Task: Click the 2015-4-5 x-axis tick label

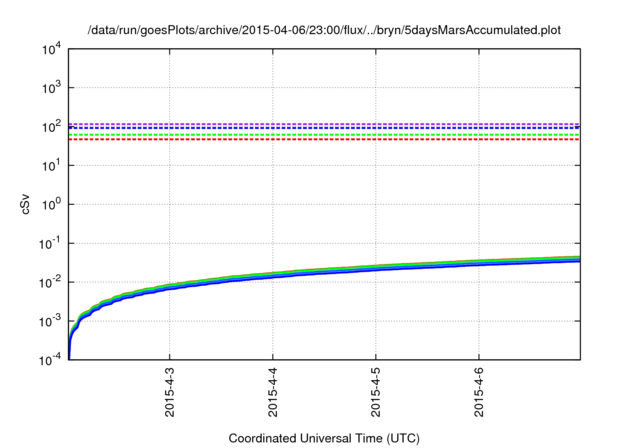Action: (376, 392)
